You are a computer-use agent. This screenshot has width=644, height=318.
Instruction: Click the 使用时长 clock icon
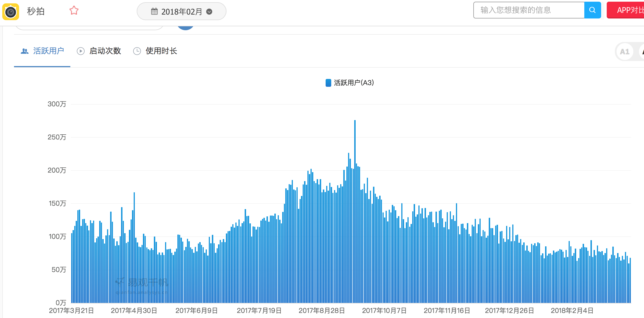coord(137,51)
